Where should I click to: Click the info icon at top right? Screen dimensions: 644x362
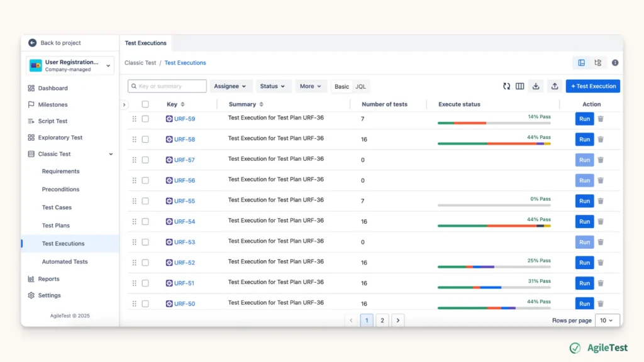615,63
